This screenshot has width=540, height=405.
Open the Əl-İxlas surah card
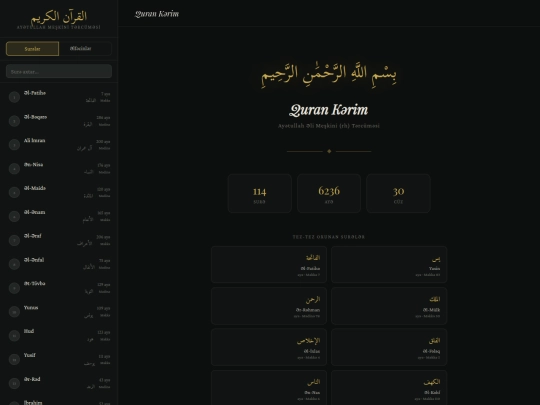(269, 347)
